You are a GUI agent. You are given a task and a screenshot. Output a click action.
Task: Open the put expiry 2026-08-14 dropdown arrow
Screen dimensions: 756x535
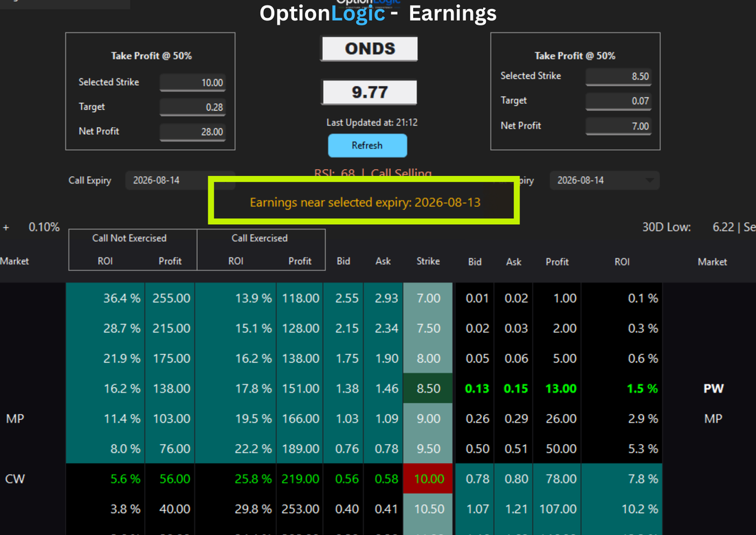point(649,180)
